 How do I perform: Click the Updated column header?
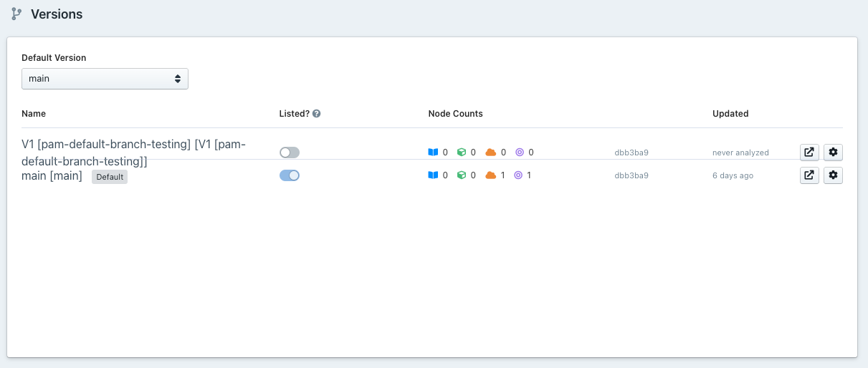(x=730, y=114)
